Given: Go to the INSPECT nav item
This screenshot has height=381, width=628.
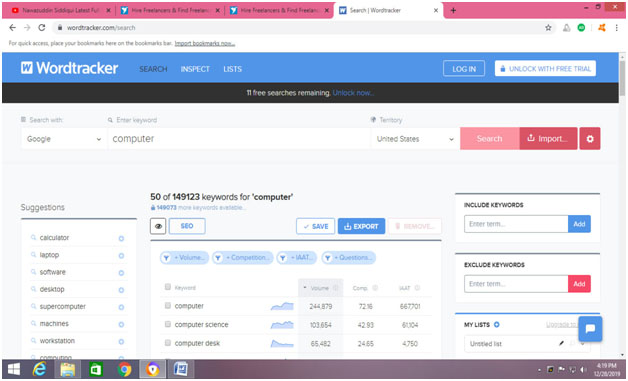Looking at the screenshot, I should pyautogui.click(x=195, y=69).
